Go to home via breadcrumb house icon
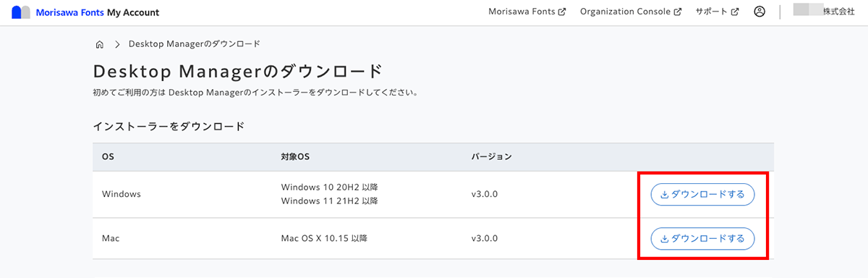Image resolution: width=868 pixels, height=278 pixels. click(x=100, y=44)
